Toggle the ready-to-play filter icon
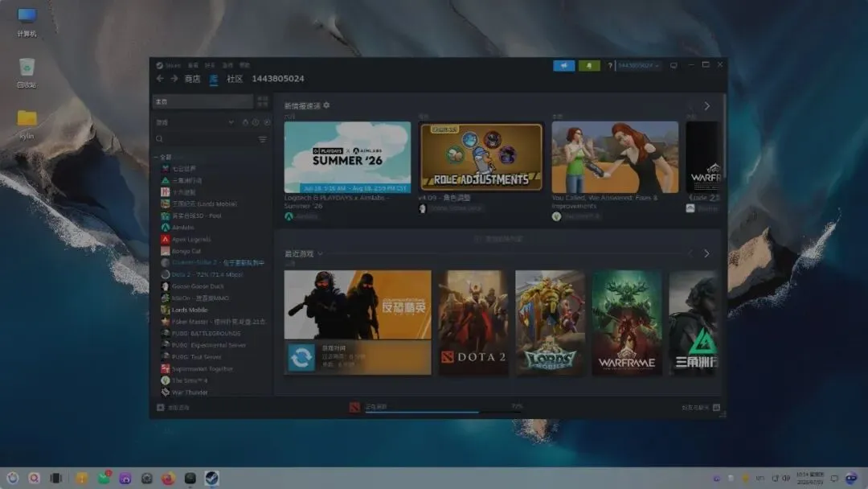The height and width of the screenshot is (489, 868). click(267, 121)
